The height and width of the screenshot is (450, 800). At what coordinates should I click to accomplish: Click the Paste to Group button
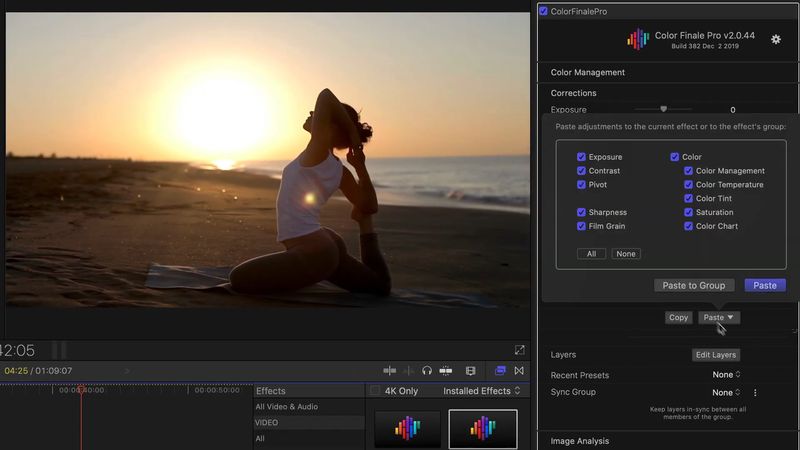click(694, 285)
